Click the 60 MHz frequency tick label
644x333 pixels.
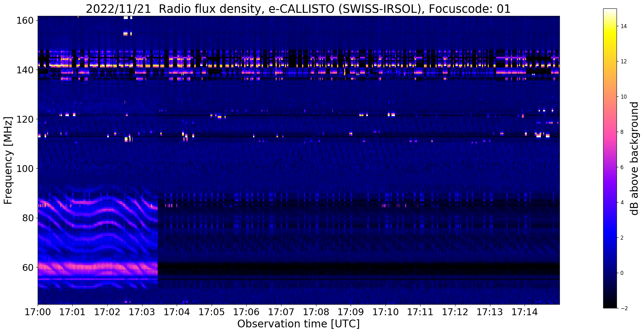[x=28, y=267]
